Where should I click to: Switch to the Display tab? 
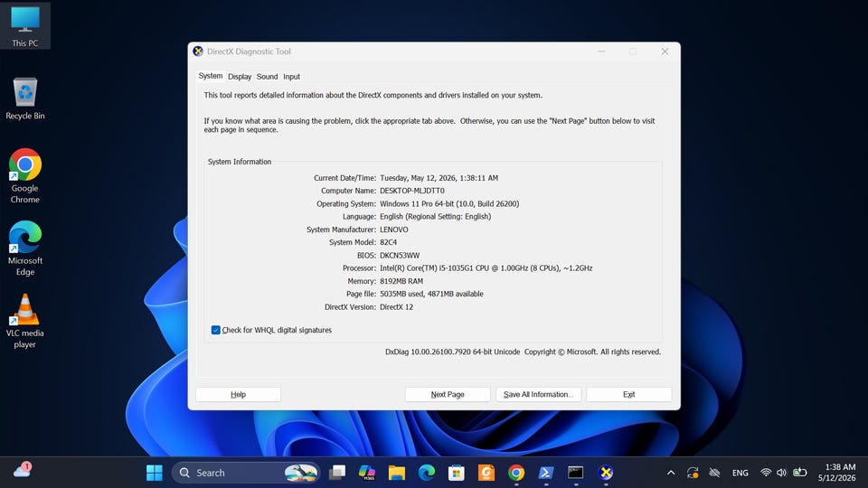[239, 77]
